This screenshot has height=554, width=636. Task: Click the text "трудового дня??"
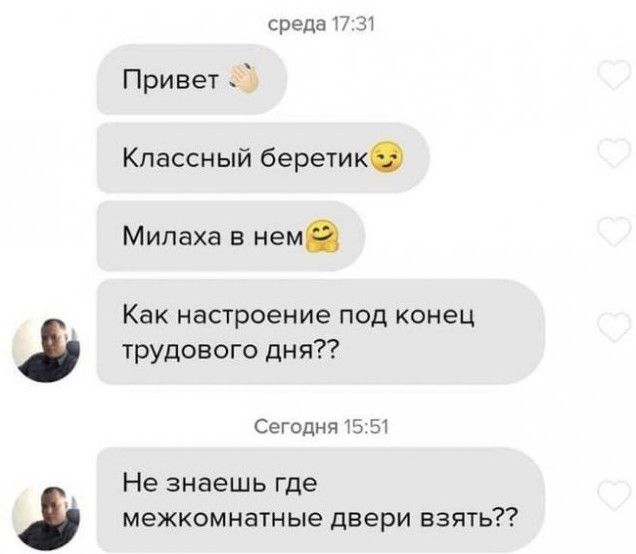point(229,350)
